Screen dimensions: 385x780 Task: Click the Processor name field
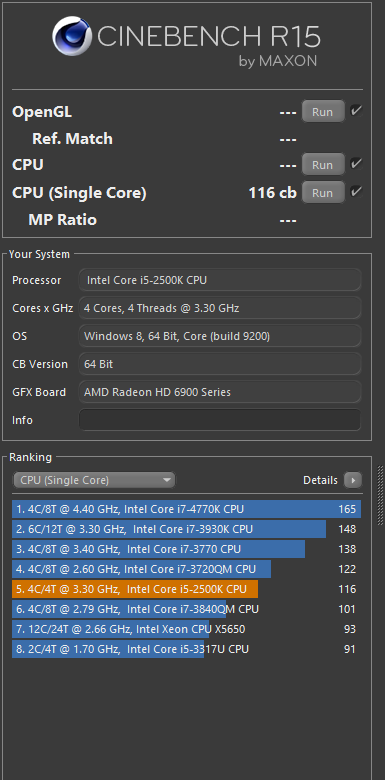click(220, 280)
